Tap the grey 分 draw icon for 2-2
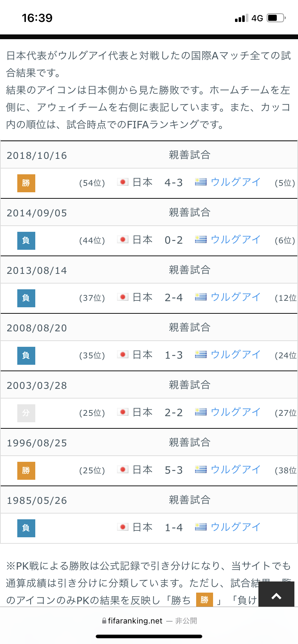Screen dimensions: 298x644 26,413
